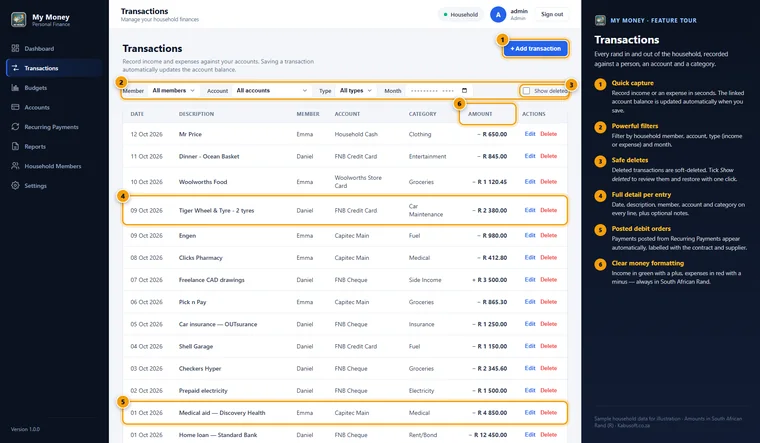
Task: Expand the All members dropdown
Action: (173, 91)
